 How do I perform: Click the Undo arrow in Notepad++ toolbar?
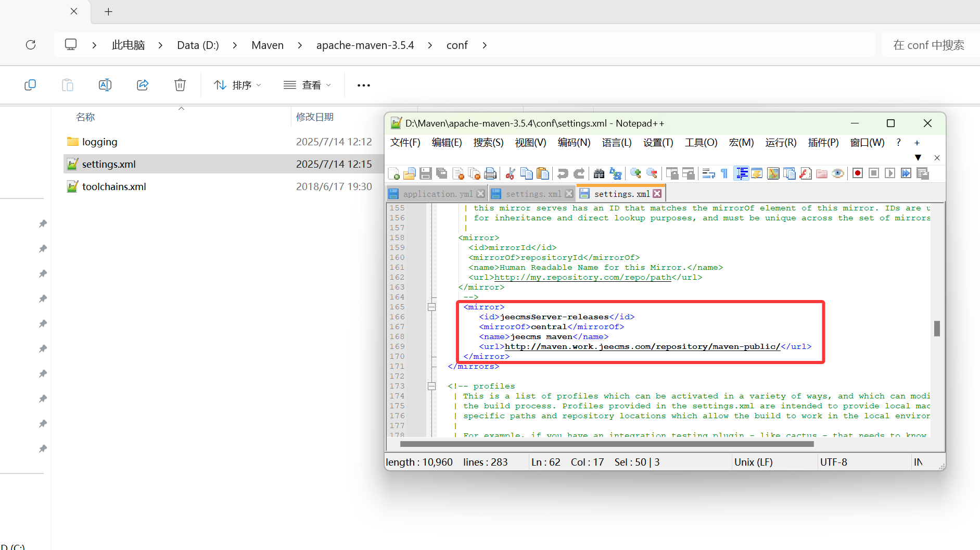click(563, 173)
